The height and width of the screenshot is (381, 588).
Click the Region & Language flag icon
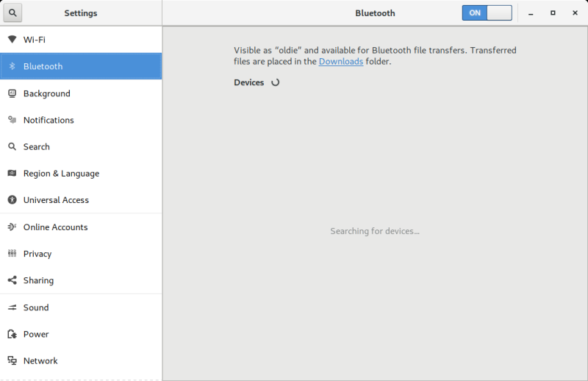(x=12, y=174)
